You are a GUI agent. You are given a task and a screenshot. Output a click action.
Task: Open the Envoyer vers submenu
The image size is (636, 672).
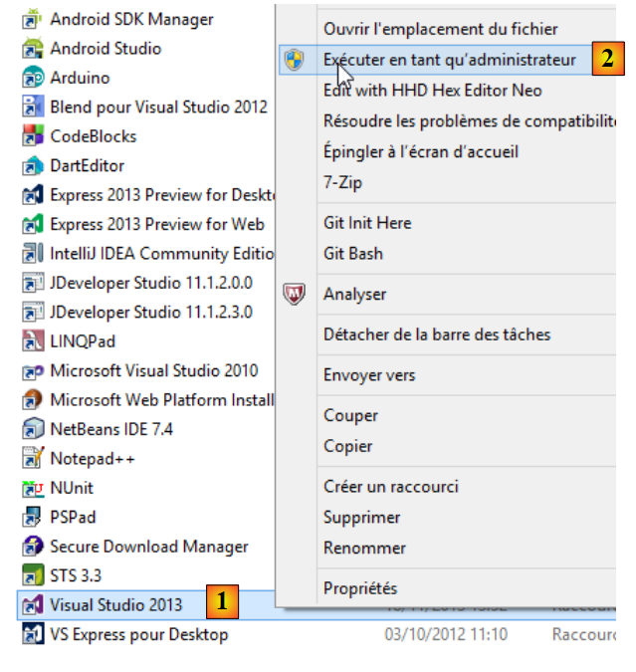(369, 375)
